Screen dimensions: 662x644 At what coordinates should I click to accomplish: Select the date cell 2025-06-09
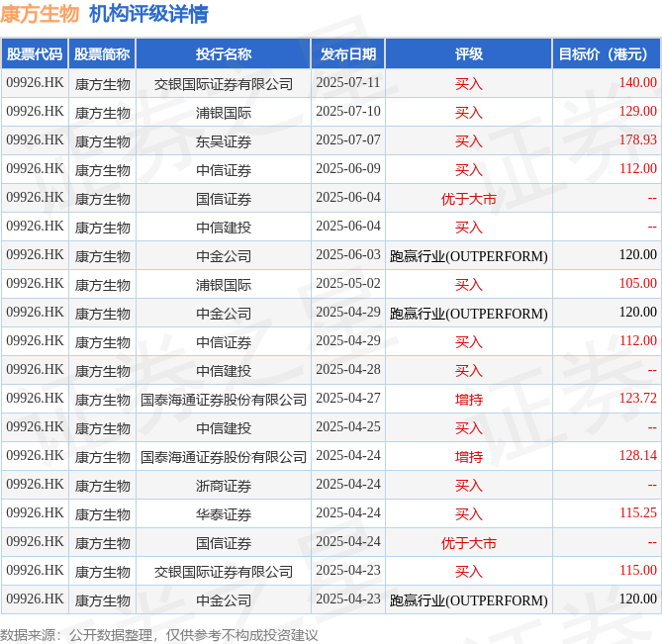click(x=348, y=169)
